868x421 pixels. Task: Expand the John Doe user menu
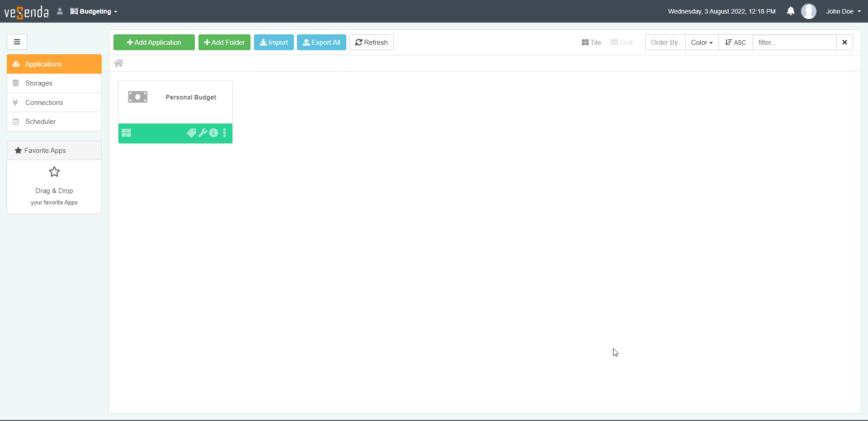click(x=843, y=11)
